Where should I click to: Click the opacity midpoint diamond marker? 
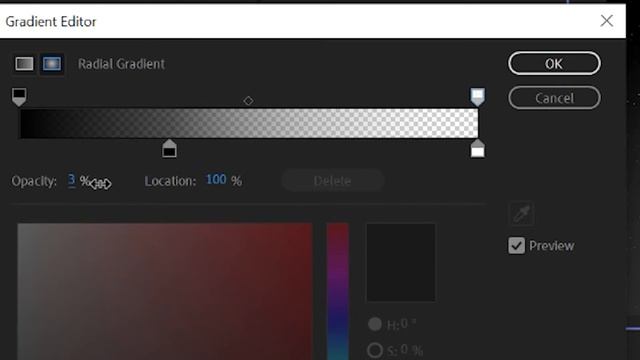(248, 100)
